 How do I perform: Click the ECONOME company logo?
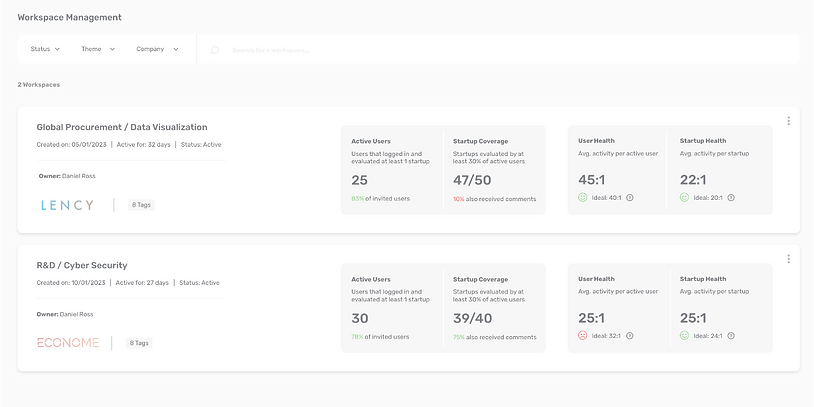pos(68,343)
